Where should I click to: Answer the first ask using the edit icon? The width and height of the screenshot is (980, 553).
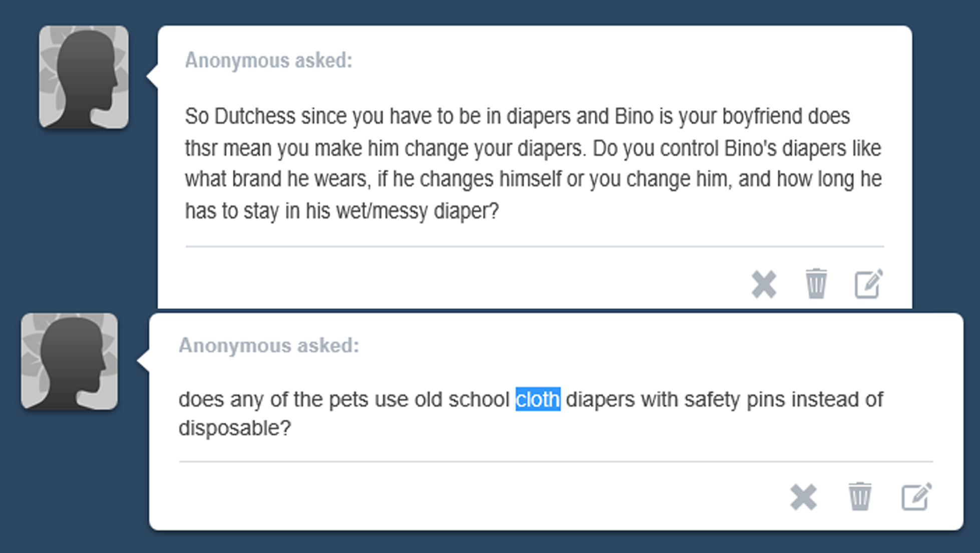click(x=868, y=284)
